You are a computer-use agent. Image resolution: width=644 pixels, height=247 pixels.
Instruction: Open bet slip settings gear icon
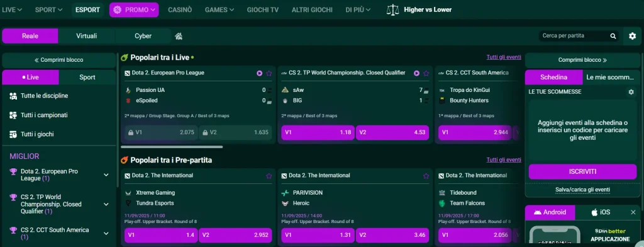point(631,92)
